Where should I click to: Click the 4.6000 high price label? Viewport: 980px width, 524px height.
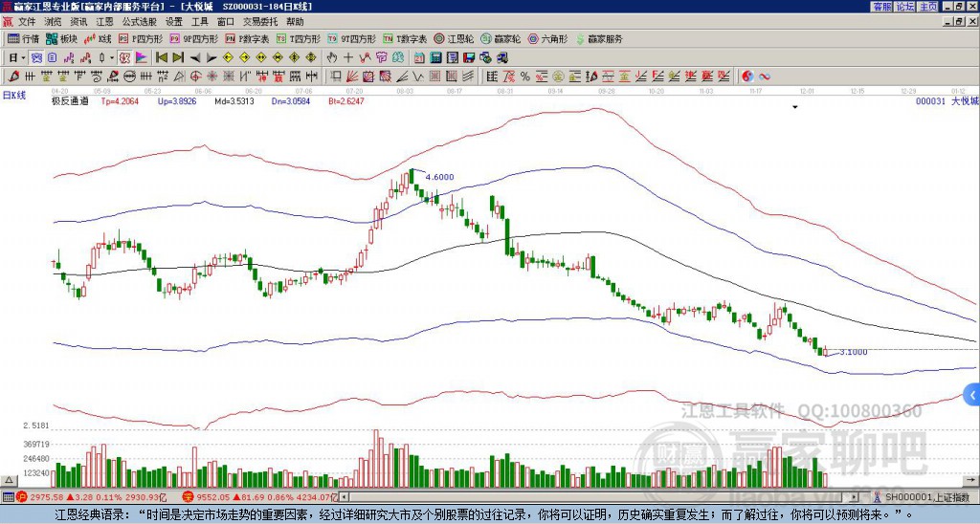[x=440, y=177]
